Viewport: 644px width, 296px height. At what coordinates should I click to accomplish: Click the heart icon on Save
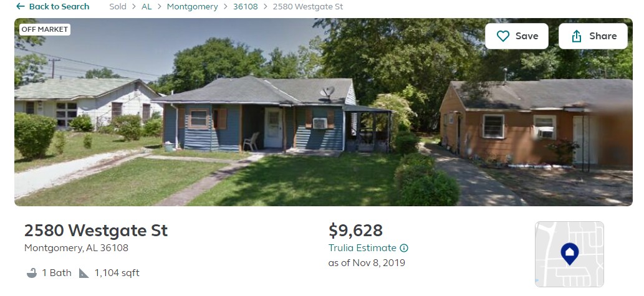(502, 36)
